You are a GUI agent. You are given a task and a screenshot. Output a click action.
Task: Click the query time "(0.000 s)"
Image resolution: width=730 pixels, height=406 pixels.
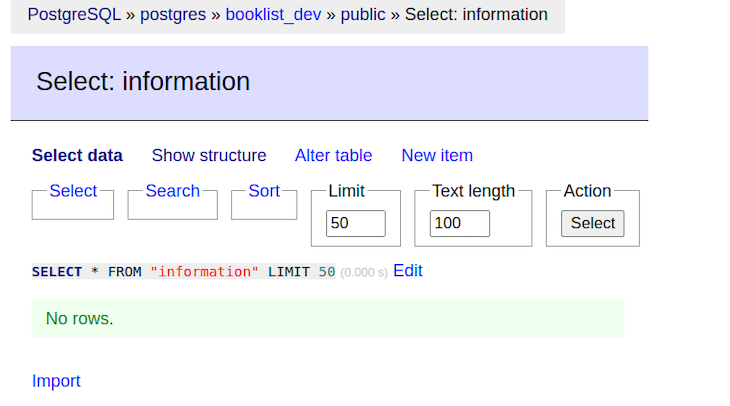click(364, 273)
